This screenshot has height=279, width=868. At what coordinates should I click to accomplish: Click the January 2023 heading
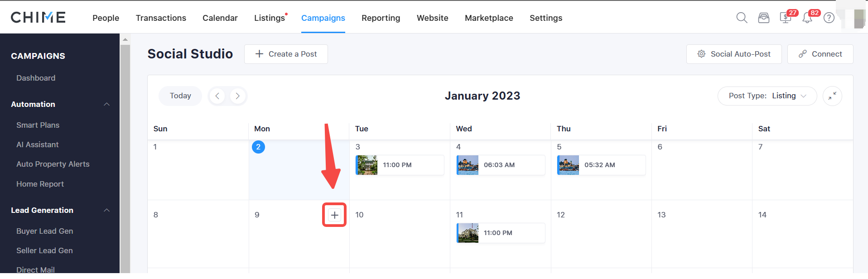482,96
